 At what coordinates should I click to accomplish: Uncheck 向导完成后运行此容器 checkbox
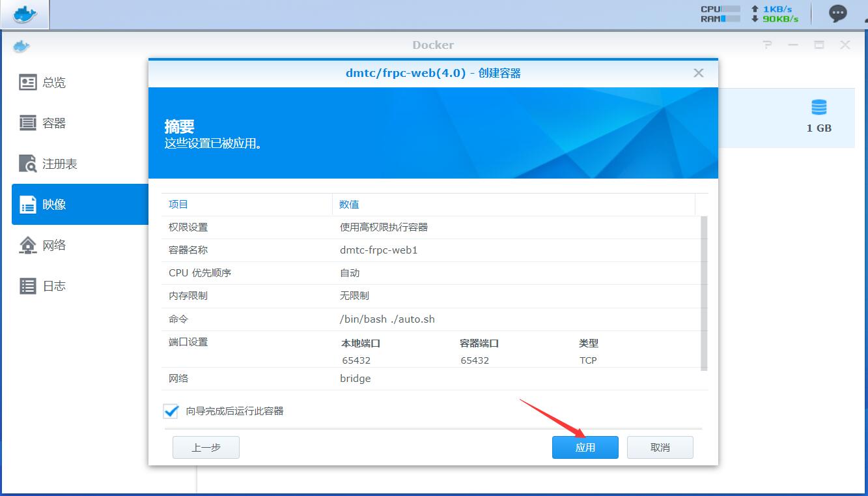(171, 411)
